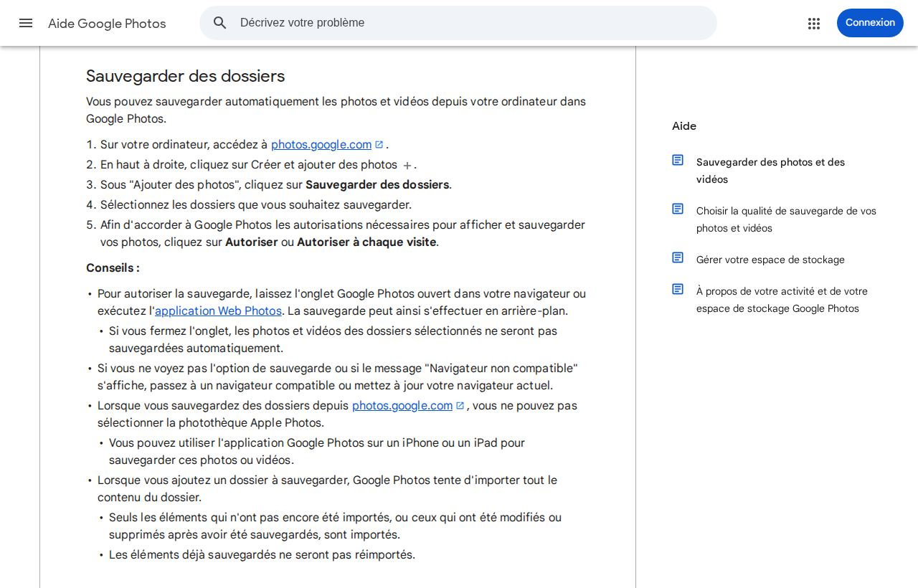Open À propos de votre activité article
The height and width of the screenshot is (588, 918).
coord(782,300)
